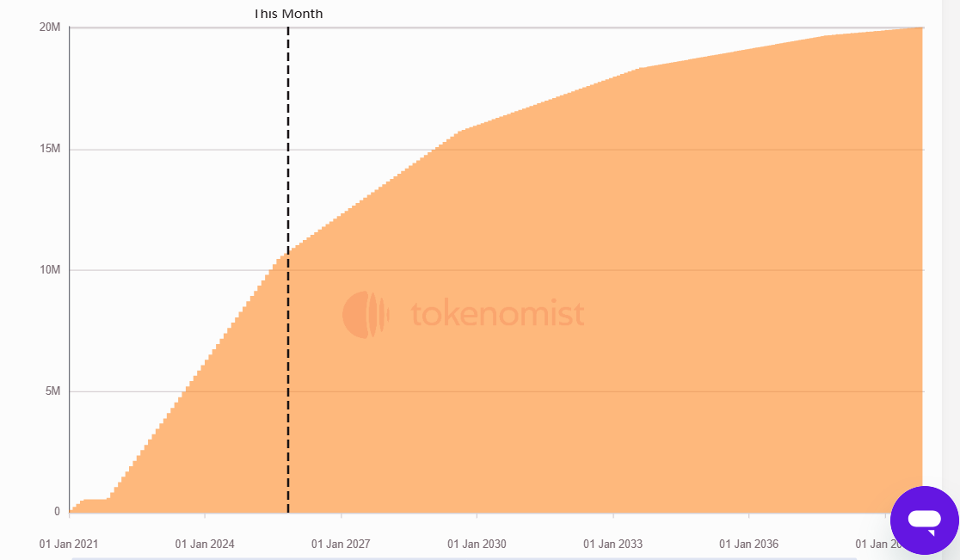
Task: Click the 5M y-axis label
Action: (x=52, y=391)
